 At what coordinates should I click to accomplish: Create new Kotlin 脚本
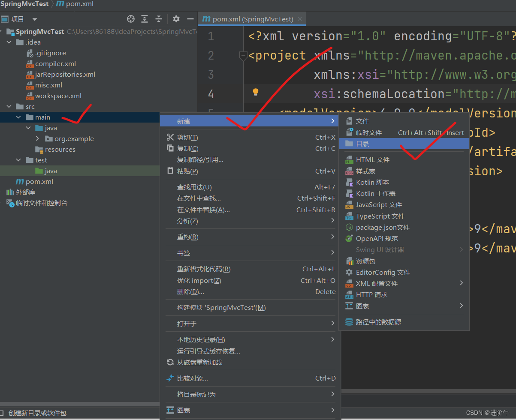pos(404,183)
